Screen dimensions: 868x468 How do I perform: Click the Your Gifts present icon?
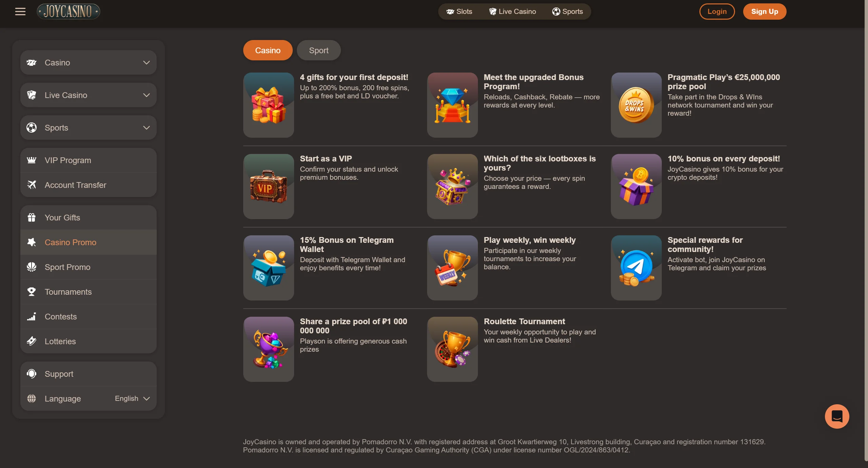[32, 217]
